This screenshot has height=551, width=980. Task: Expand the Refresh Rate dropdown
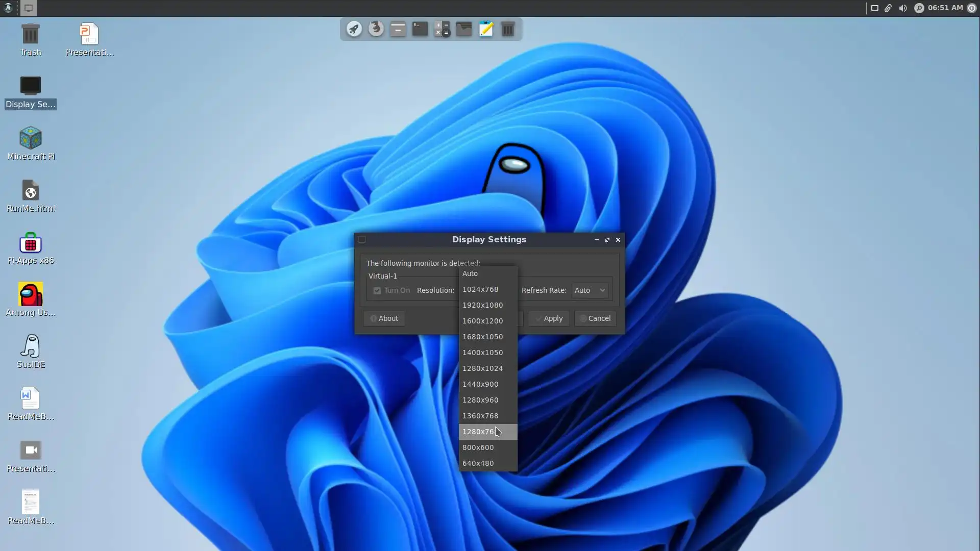tap(590, 290)
